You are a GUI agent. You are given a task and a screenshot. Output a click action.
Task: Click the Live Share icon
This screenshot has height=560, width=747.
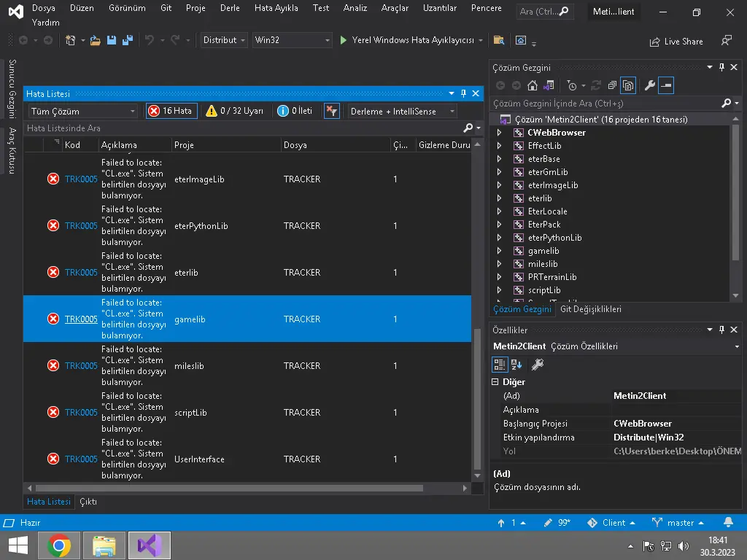654,42
